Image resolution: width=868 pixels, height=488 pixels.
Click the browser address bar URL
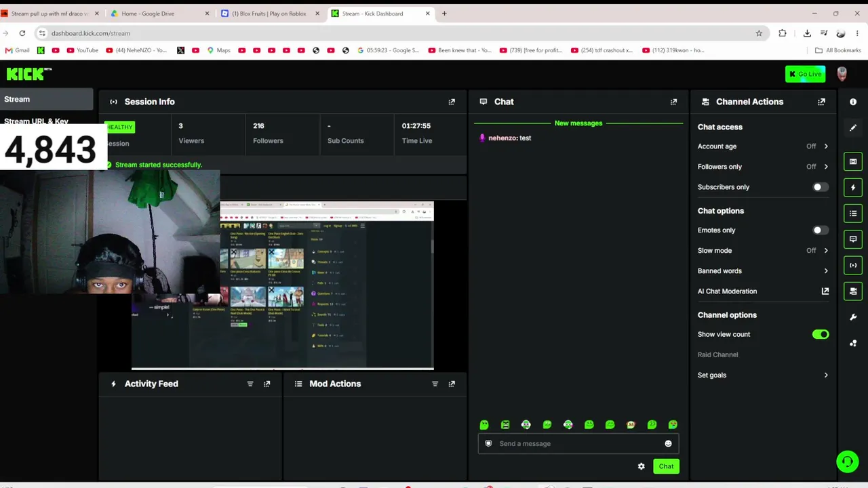pos(91,33)
